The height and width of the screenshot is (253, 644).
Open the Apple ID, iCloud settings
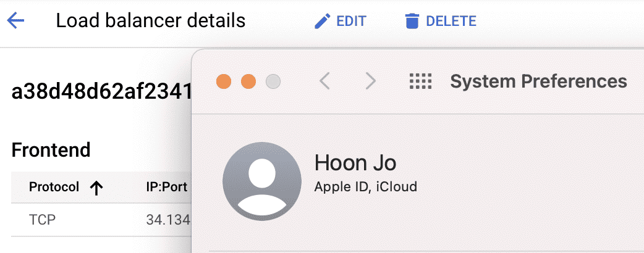click(x=365, y=186)
